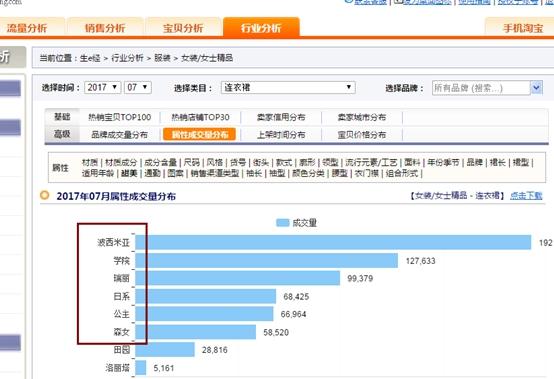This screenshot has height=379, width=554.
Task: Click the 森女 bar labeled 58,520
Action: click(196, 332)
